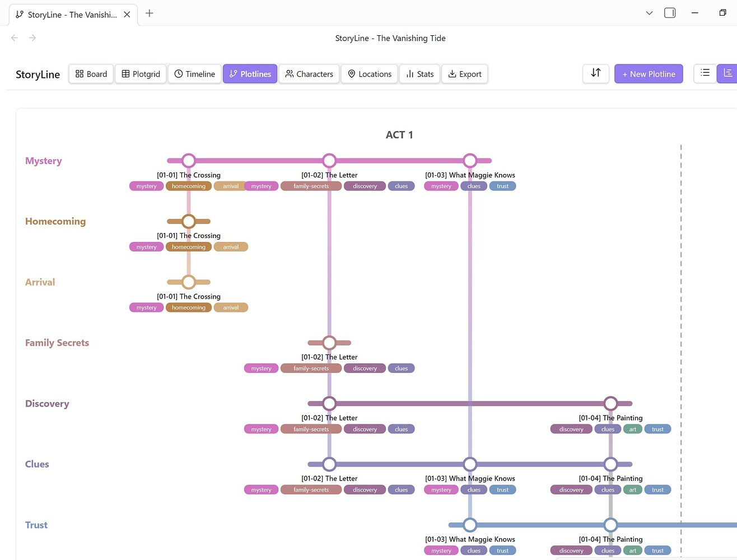The height and width of the screenshot is (560, 737).
Task: Navigate back with the left arrow
Action: tap(15, 38)
